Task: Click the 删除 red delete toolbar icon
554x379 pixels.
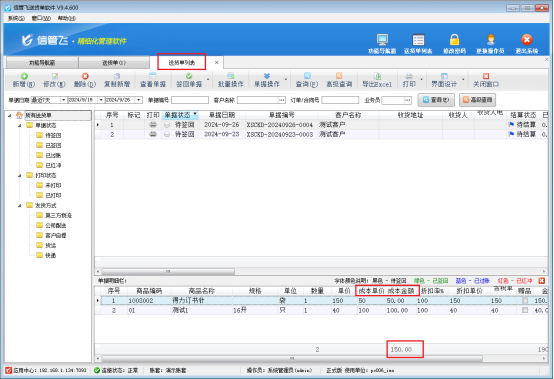Action: click(x=85, y=76)
